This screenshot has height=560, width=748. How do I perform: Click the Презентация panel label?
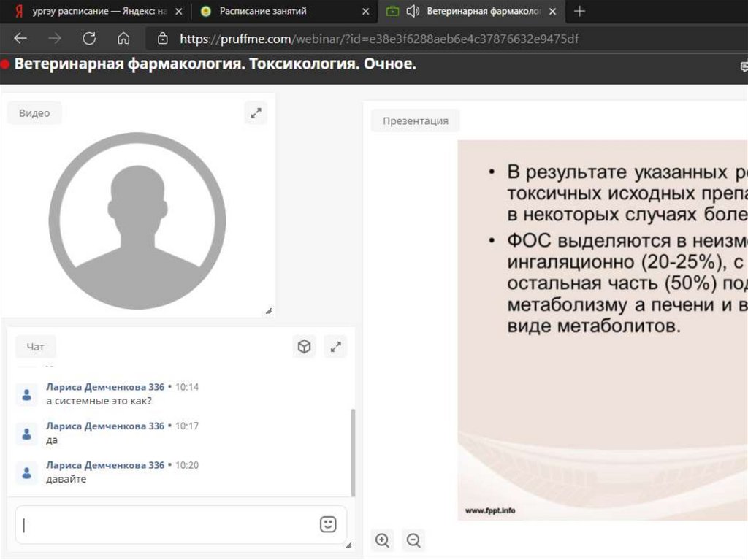pos(415,120)
